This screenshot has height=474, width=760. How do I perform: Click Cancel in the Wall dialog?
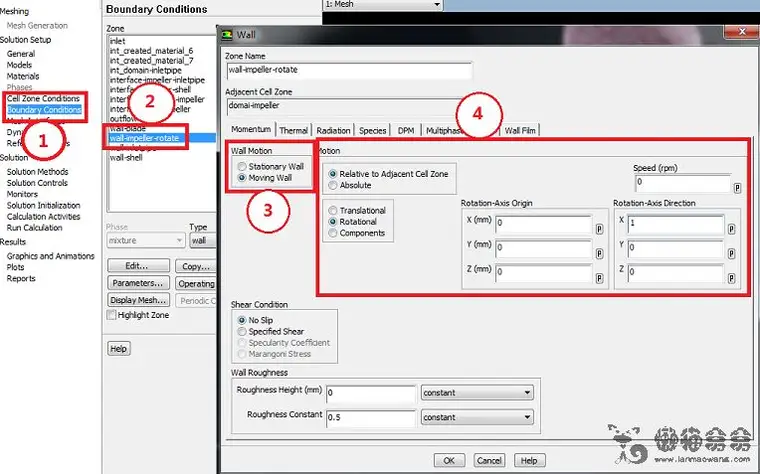point(489,460)
